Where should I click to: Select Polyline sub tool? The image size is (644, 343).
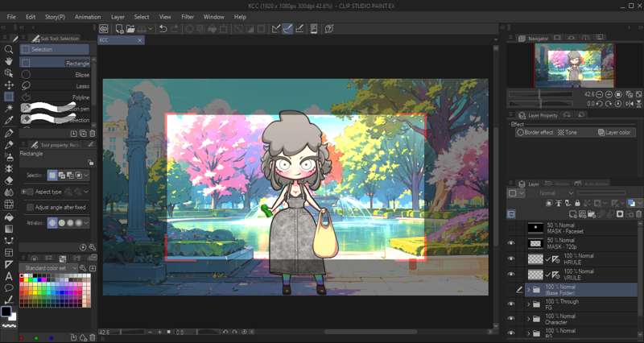point(55,97)
